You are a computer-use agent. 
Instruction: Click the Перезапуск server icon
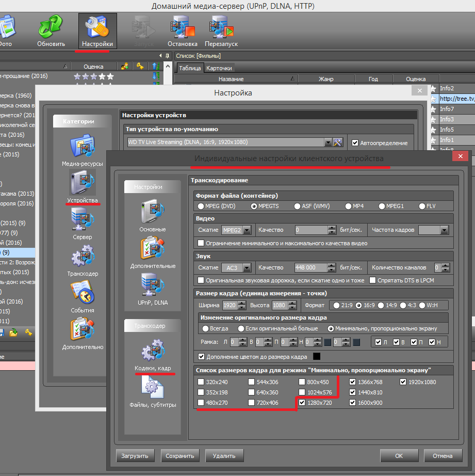221,28
